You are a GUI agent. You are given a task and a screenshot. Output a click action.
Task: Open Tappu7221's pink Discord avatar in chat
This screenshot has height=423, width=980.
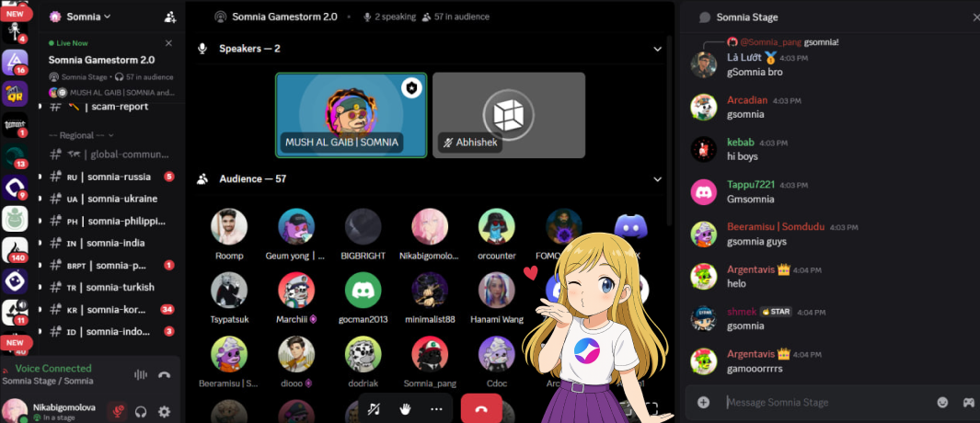[703, 192]
